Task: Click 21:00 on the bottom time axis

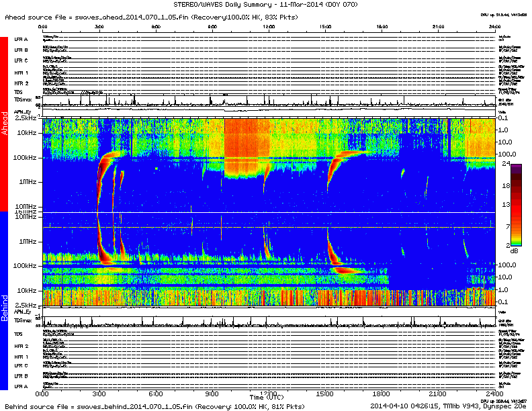Action: (x=437, y=394)
